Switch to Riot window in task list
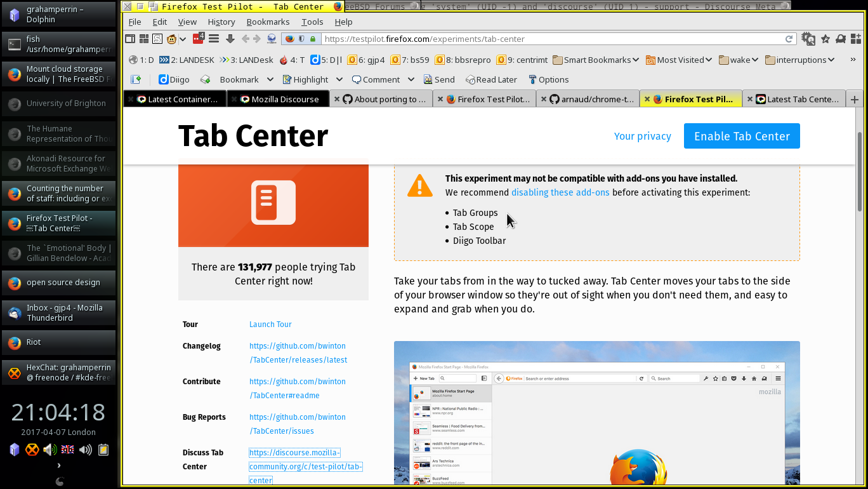This screenshot has height=489, width=868. click(59, 342)
